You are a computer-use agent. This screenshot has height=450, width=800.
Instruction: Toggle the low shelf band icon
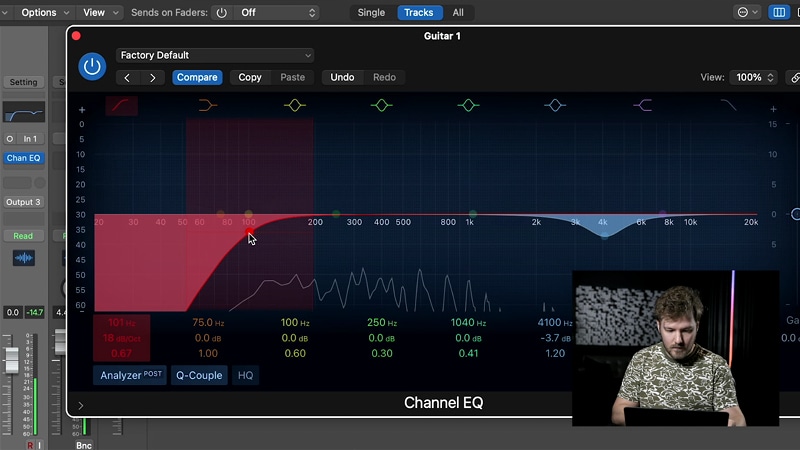pyautogui.click(x=207, y=106)
